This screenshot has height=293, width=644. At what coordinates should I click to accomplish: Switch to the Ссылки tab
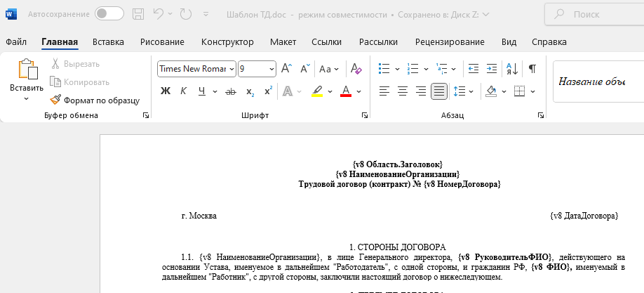point(326,42)
